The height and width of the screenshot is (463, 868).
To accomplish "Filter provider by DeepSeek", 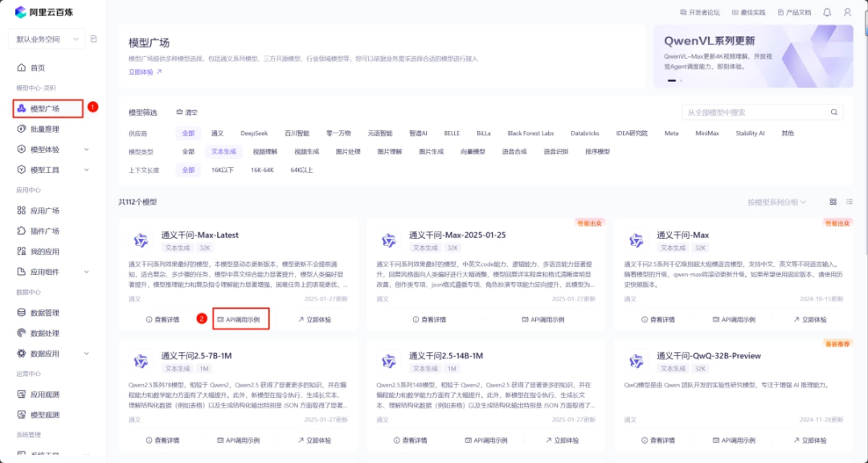I will coord(254,133).
